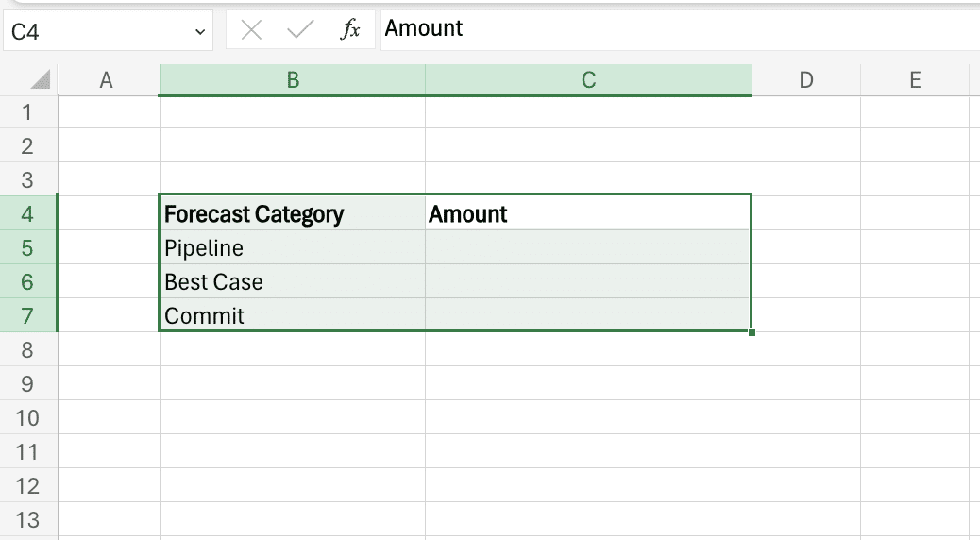Screen dimensions: 980x540
Task: Expand the Name Box dropdown arrow
Action: click(x=199, y=31)
